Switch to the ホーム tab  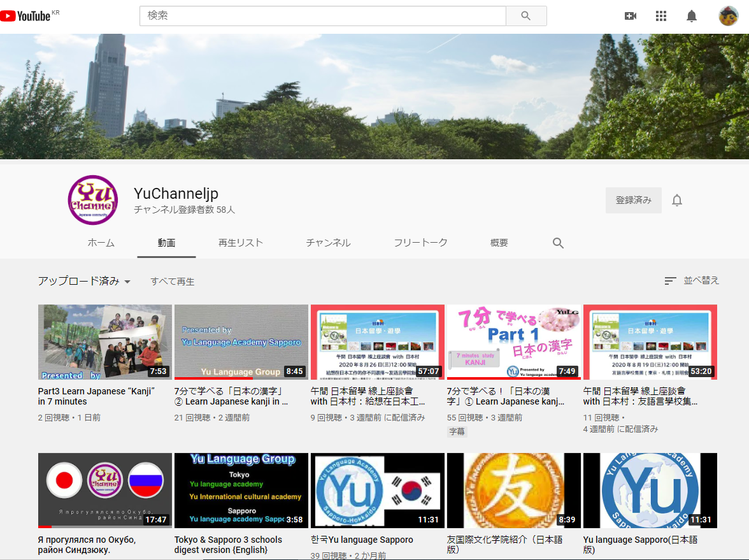pos(101,243)
